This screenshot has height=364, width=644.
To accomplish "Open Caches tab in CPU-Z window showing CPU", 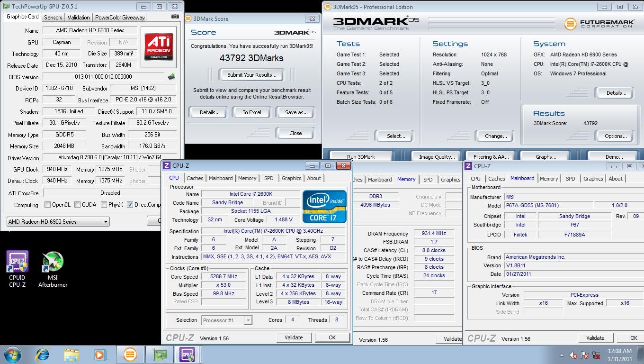I will point(195,178).
